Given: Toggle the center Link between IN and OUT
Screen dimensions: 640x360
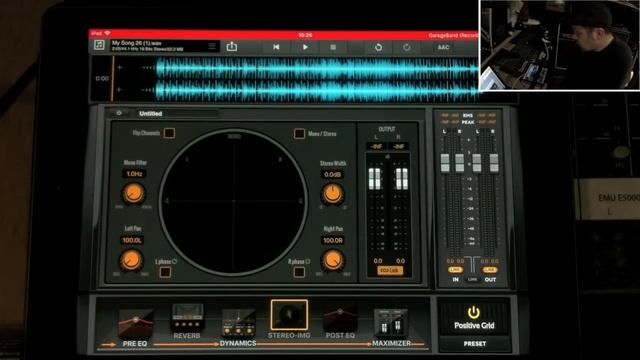Looking at the screenshot, I should point(472,280).
